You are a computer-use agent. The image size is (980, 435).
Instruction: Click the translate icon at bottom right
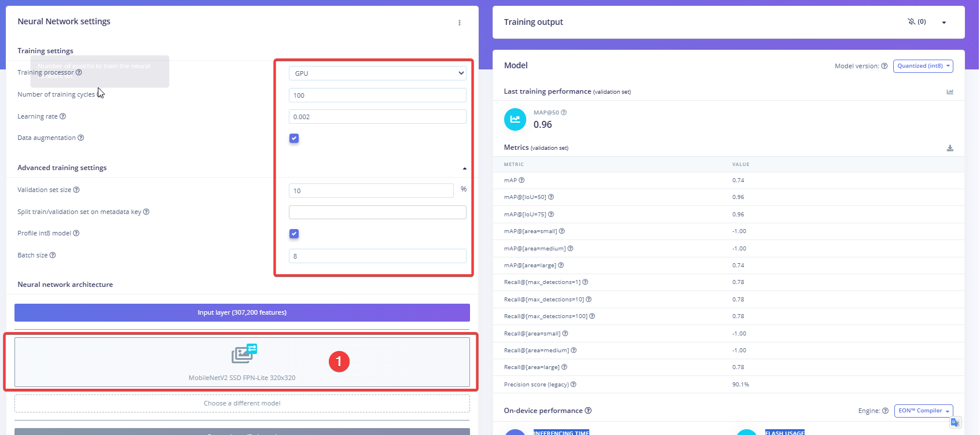pyautogui.click(x=956, y=422)
